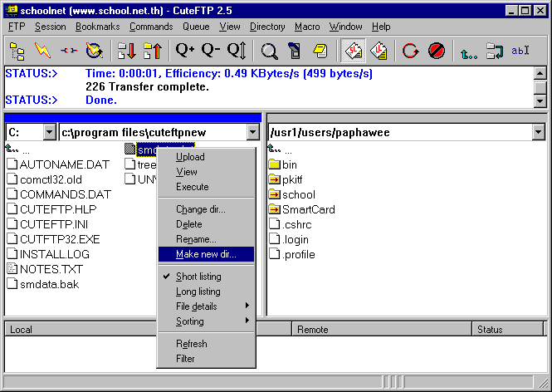Open the Macro menu
The width and height of the screenshot is (552, 392).
coord(307,27)
